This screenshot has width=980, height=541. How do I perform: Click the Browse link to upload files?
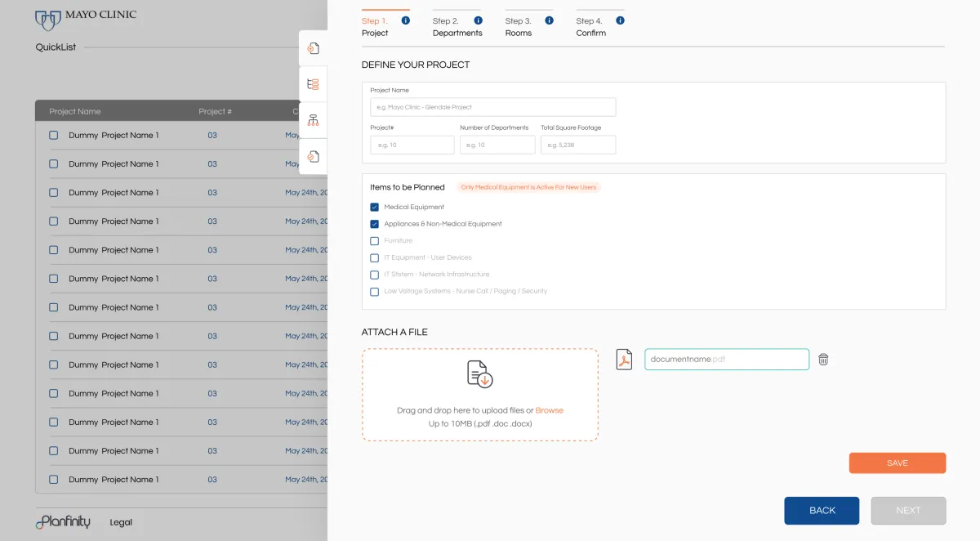point(550,410)
